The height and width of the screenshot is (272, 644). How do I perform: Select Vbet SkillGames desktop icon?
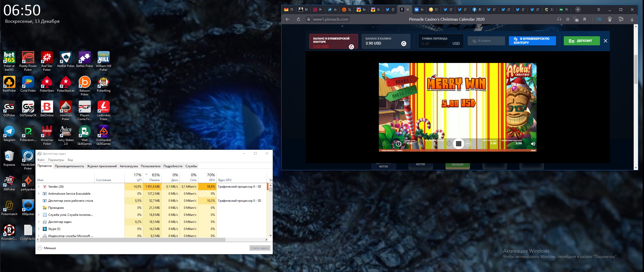click(x=85, y=135)
